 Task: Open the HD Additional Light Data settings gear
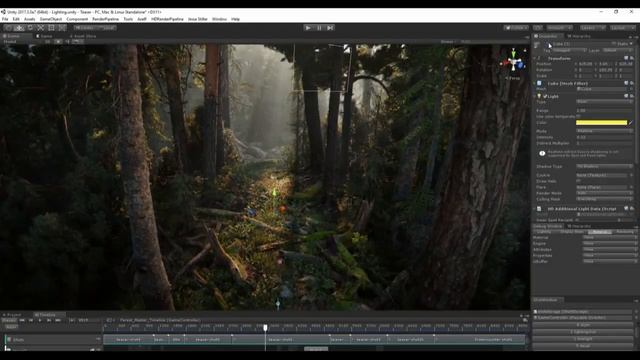pyautogui.click(x=632, y=209)
